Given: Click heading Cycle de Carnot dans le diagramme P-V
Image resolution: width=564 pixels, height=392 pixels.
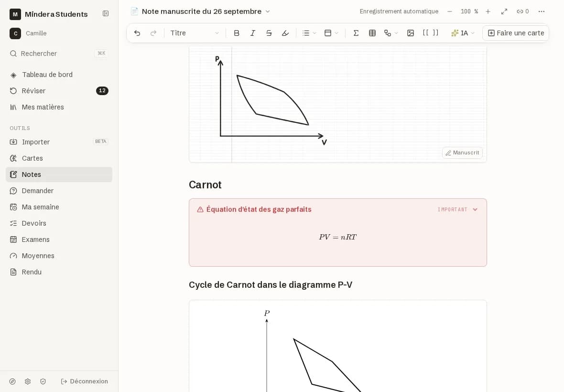Looking at the screenshot, I should pos(271,285).
